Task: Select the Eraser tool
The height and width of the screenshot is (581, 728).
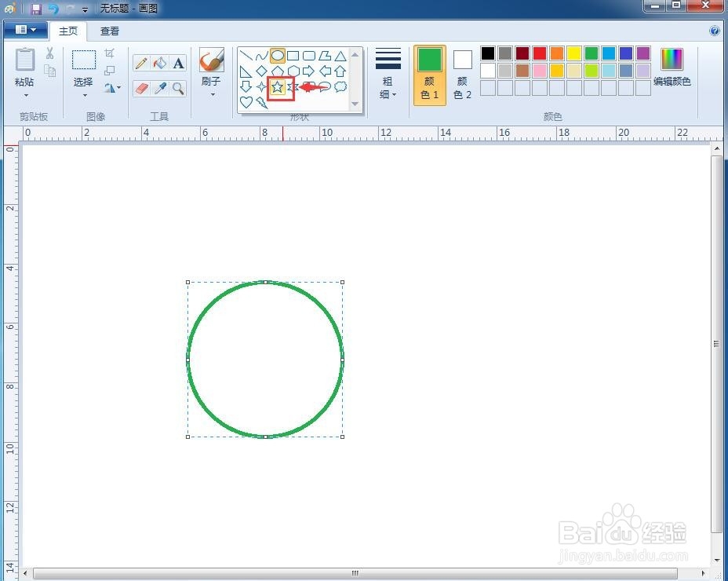Action: [x=142, y=88]
